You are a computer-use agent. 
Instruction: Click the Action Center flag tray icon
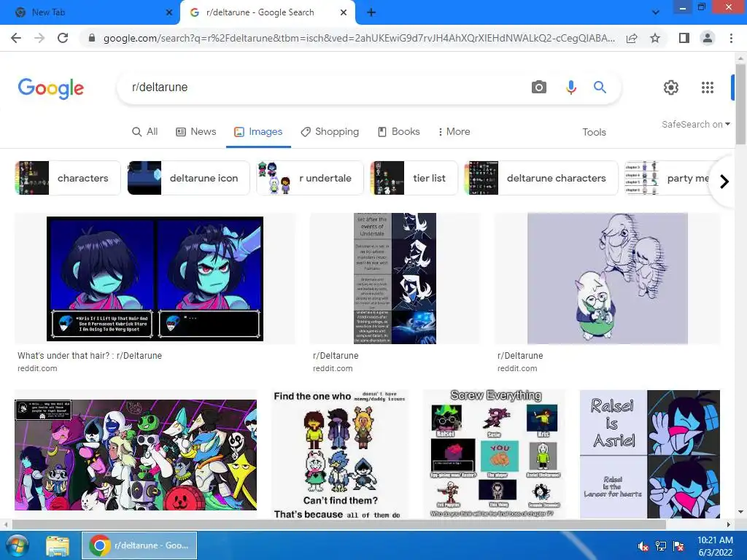point(678,546)
